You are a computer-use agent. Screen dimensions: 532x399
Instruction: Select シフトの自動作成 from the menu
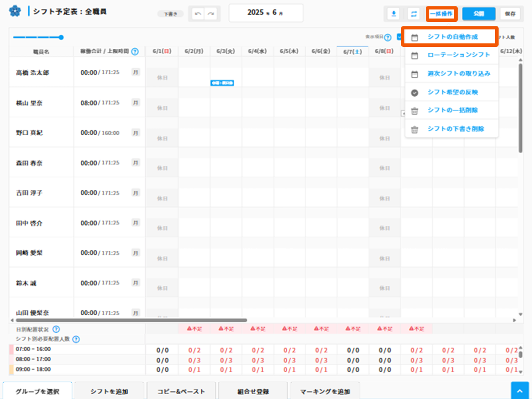point(452,37)
